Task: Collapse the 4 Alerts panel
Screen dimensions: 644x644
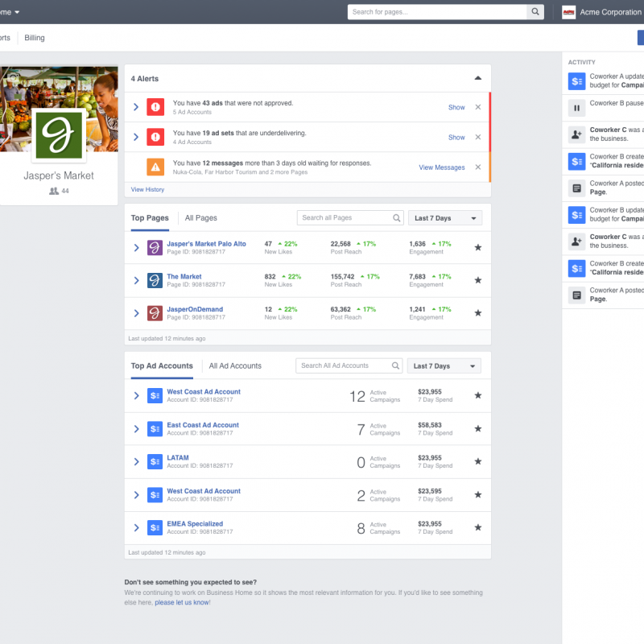Action: coord(477,78)
